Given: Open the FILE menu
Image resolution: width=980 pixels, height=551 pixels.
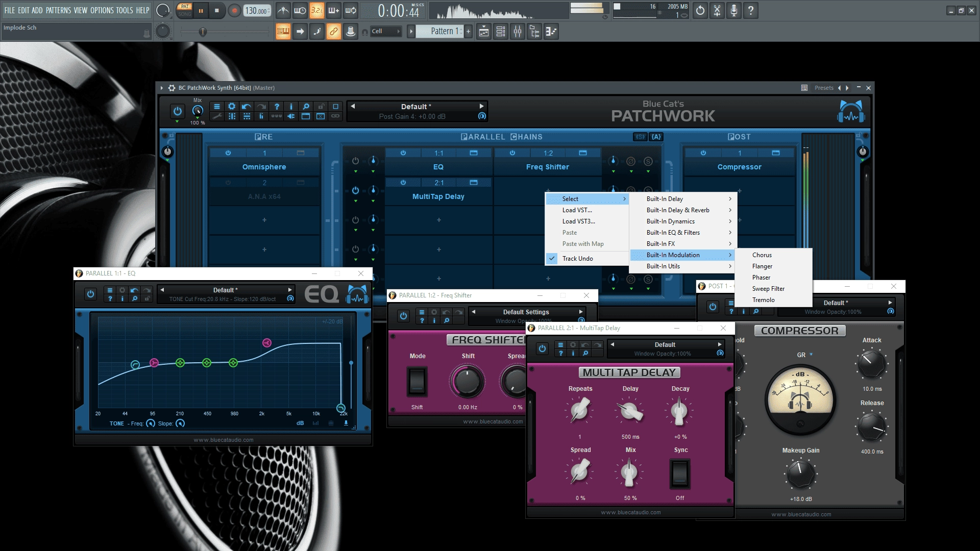Looking at the screenshot, I should [x=10, y=10].
